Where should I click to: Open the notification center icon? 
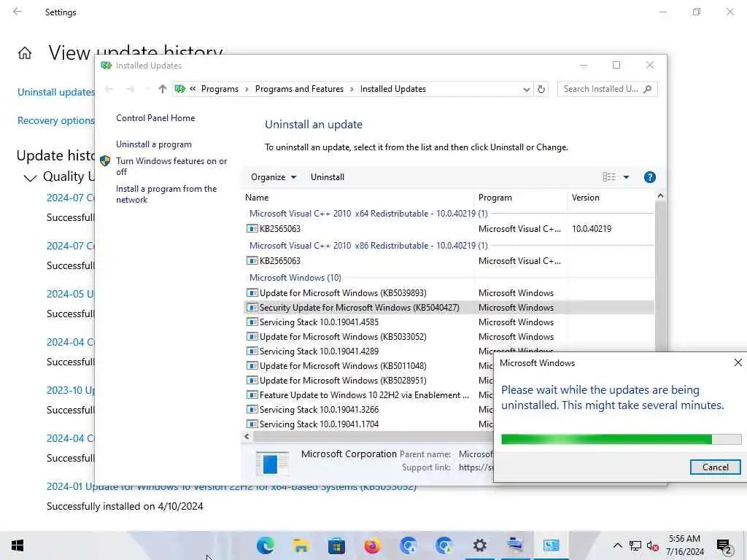tap(724, 546)
